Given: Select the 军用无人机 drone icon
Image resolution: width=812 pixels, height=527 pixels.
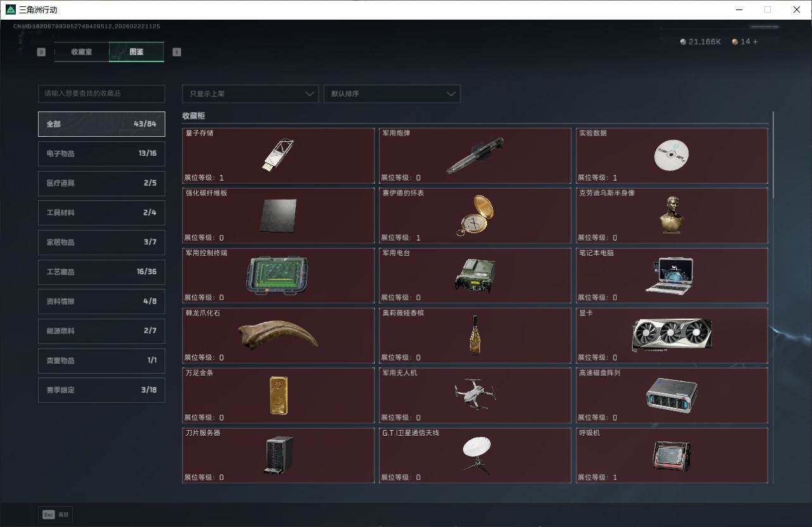Looking at the screenshot, I should [475, 394].
